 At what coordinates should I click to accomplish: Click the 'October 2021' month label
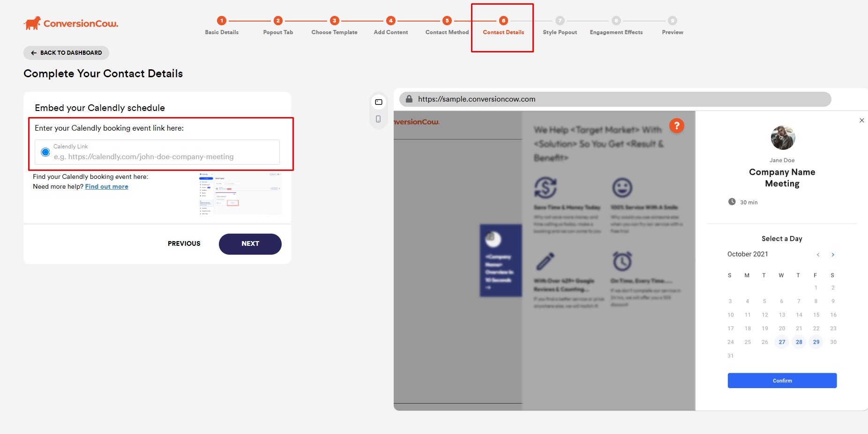[748, 254]
